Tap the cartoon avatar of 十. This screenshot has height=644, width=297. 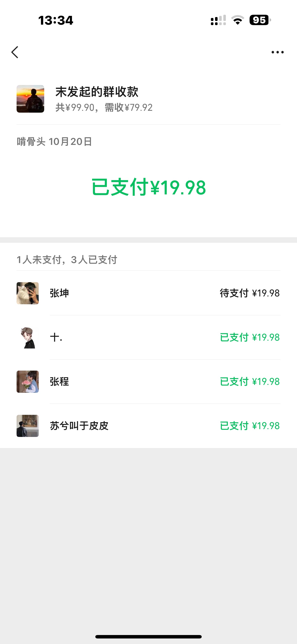[x=27, y=337]
